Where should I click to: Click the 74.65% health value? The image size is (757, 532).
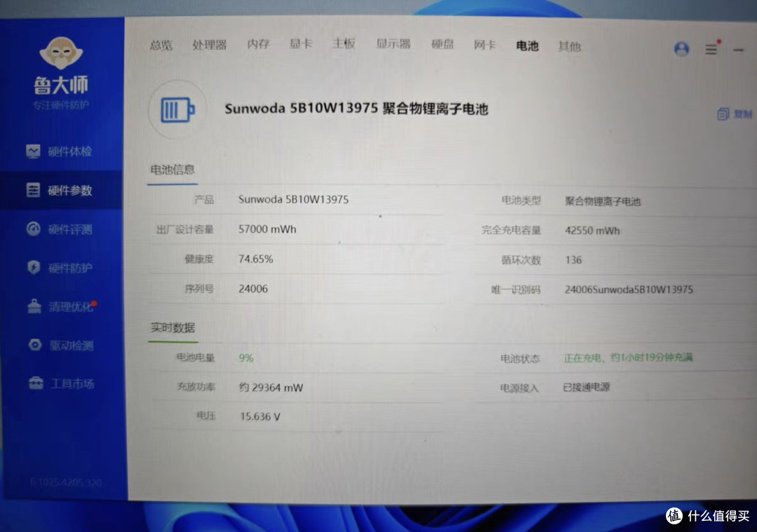tap(256, 259)
